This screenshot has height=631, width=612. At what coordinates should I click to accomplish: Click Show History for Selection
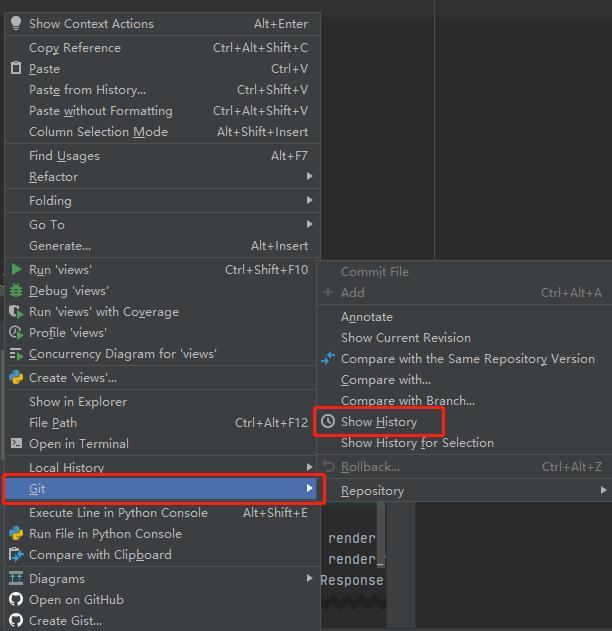coord(417,443)
